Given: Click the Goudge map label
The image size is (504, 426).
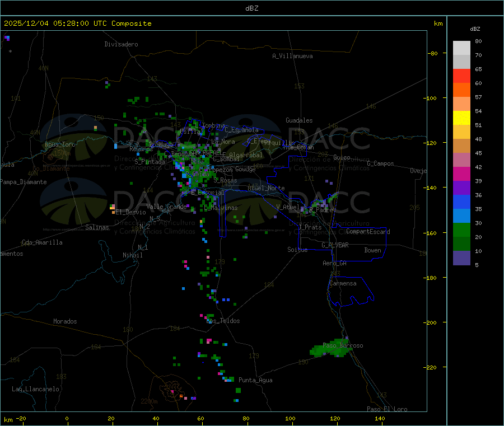Looking at the screenshot, I should coord(245,169).
